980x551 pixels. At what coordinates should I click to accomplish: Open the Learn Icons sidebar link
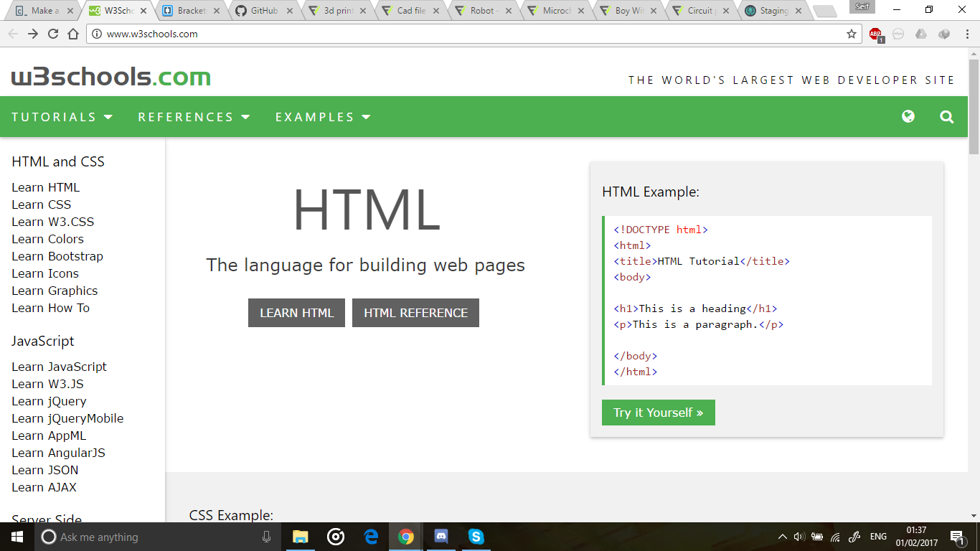point(45,273)
